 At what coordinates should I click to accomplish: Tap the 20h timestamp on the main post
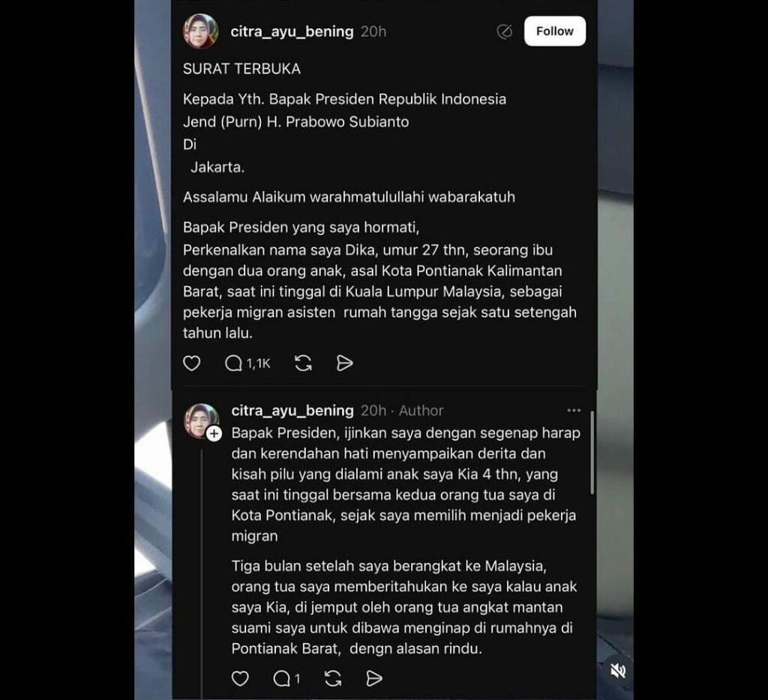pyautogui.click(x=373, y=31)
